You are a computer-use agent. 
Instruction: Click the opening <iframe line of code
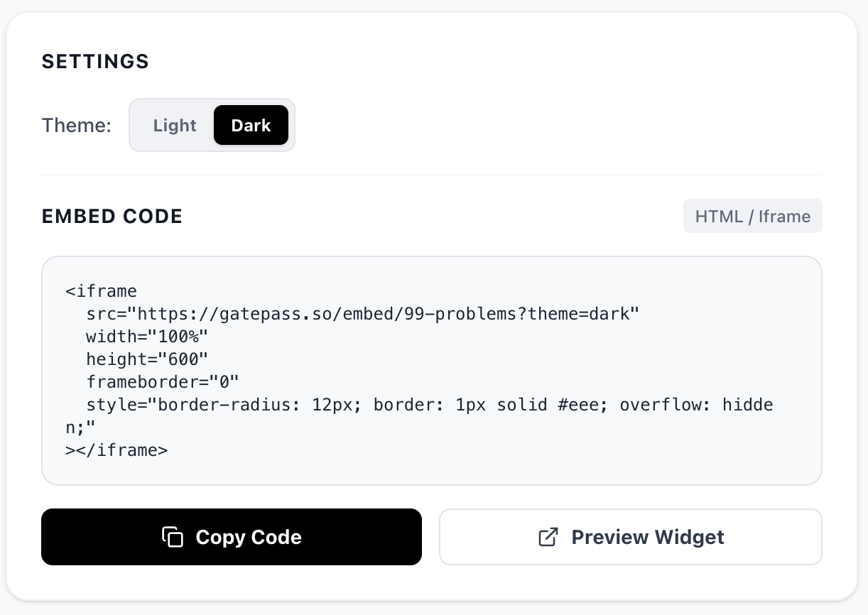(x=101, y=290)
